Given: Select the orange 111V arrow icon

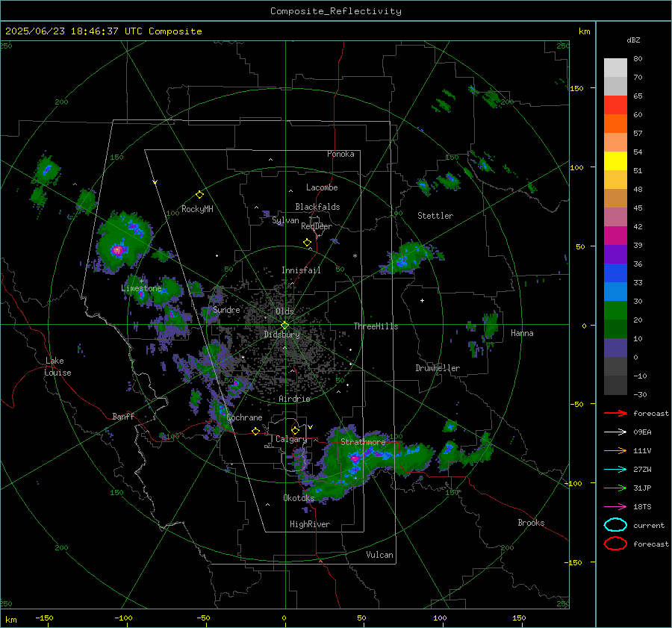Looking at the screenshot, I should (x=615, y=450).
